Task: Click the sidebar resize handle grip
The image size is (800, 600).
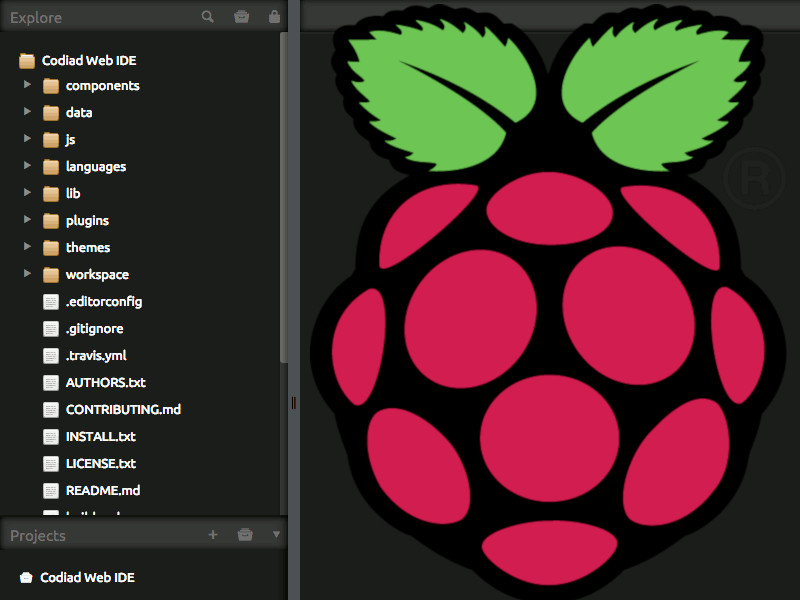Action: click(293, 403)
